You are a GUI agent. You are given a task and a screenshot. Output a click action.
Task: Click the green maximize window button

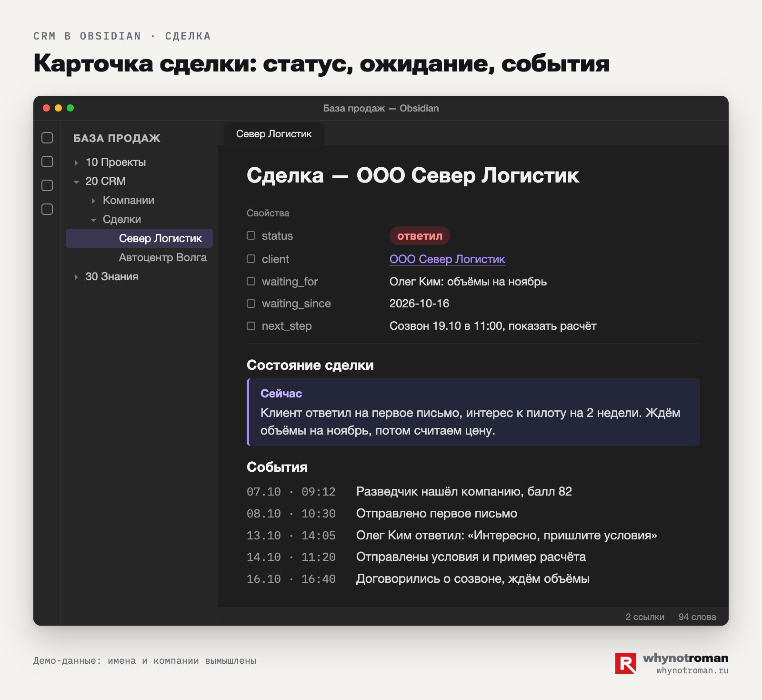(x=70, y=108)
